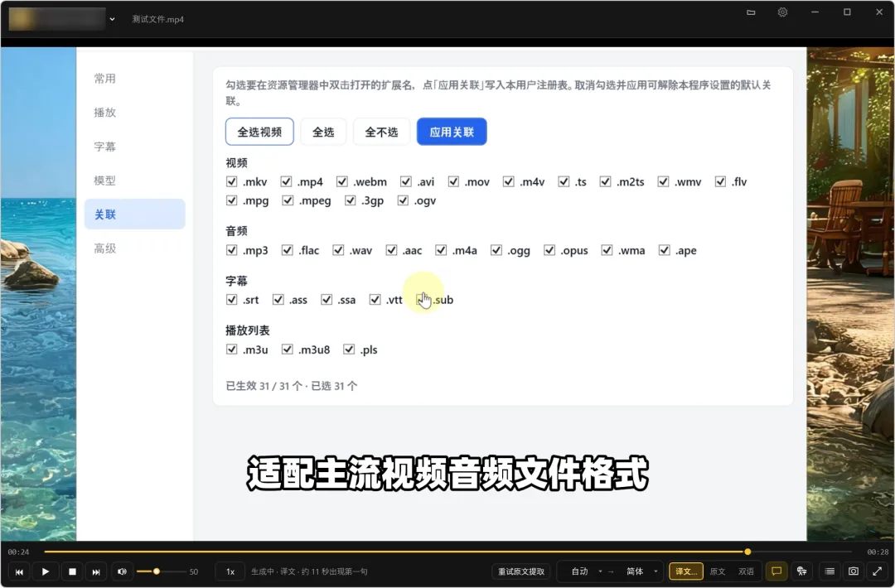Viewport: 895px width, 588px height.
Task: Minimize the player window
Action: pos(815,12)
